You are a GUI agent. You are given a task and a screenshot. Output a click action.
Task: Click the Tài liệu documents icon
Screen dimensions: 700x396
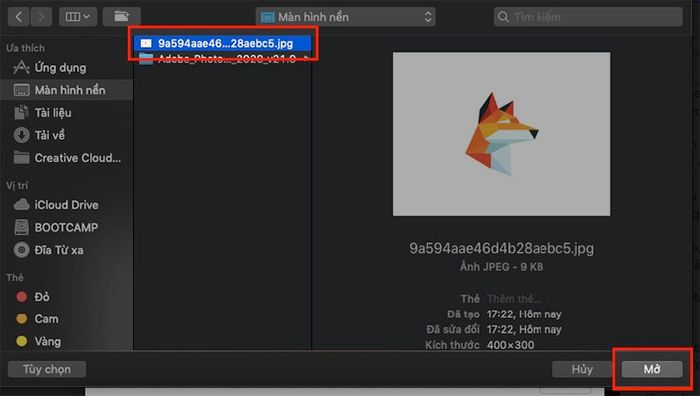pyautogui.click(x=21, y=113)
